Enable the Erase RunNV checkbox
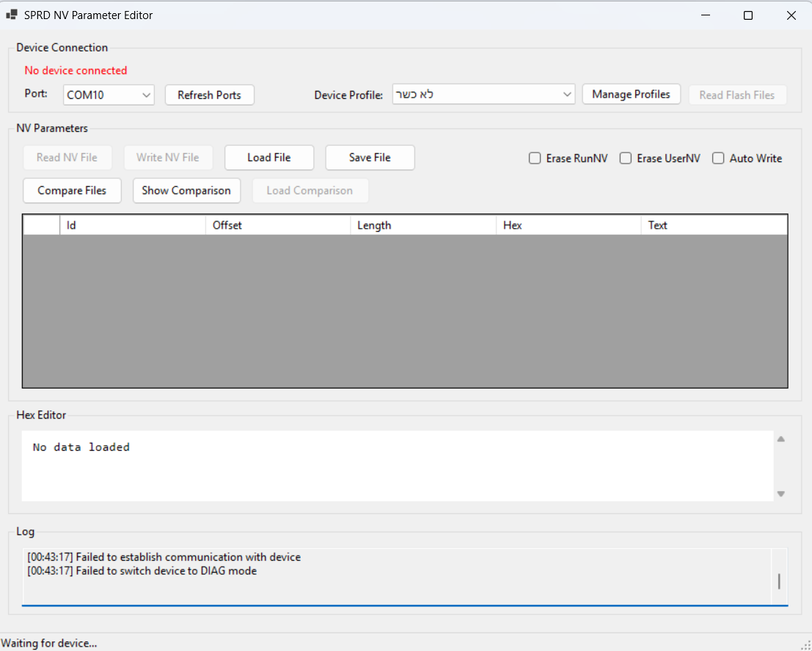This screenshot has height=651, width=812. (x=535, y=158)
